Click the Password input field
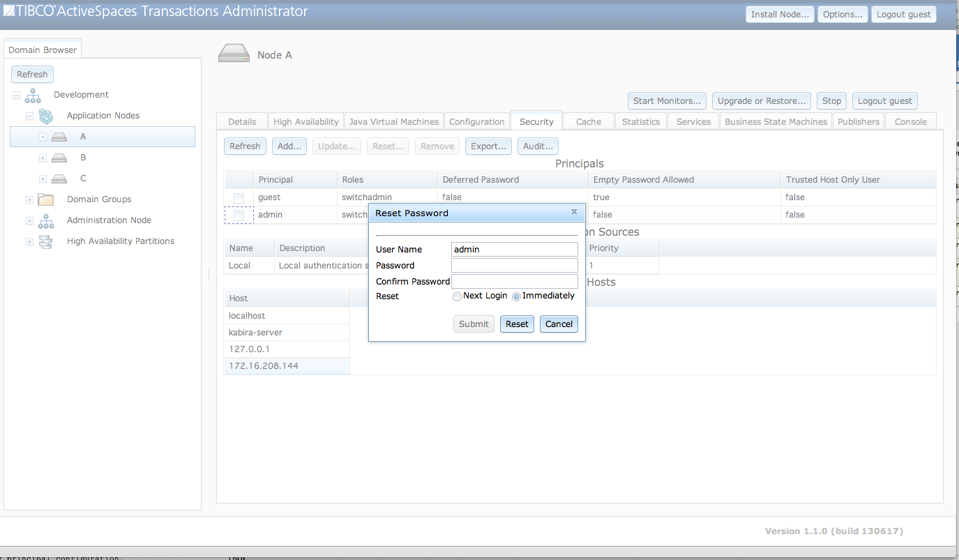 click(x=514, y=266)
